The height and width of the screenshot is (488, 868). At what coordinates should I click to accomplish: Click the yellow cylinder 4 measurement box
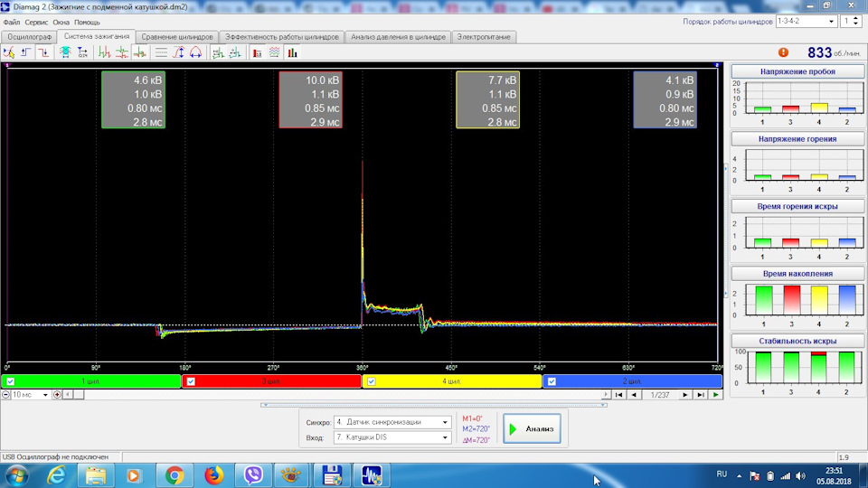487,100
